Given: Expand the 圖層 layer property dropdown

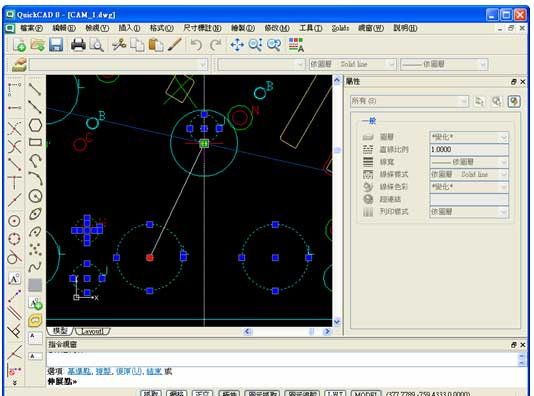Looking at the screenshot, I should pos(469,137).
